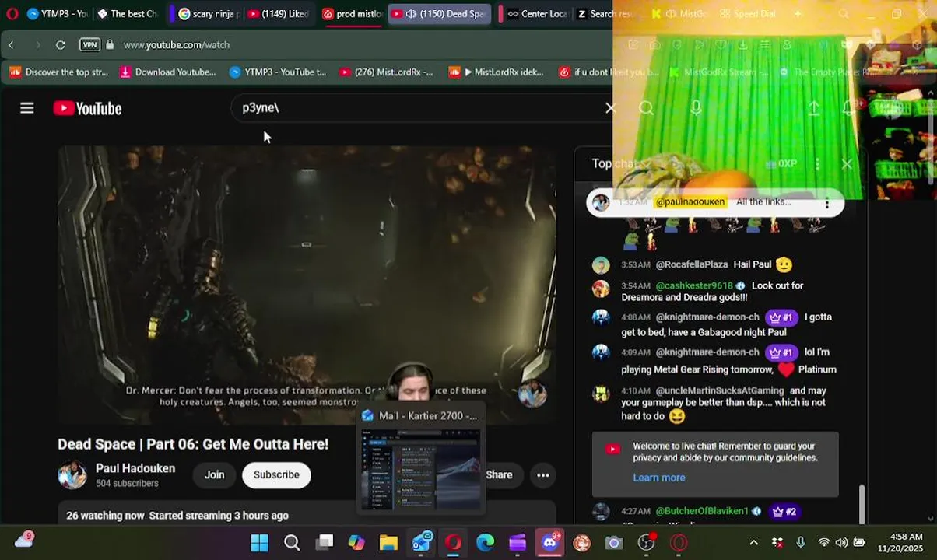Start voice search with the microphone icon
Viewport: 937px width, 560px height.
click(x=696, y=108)
